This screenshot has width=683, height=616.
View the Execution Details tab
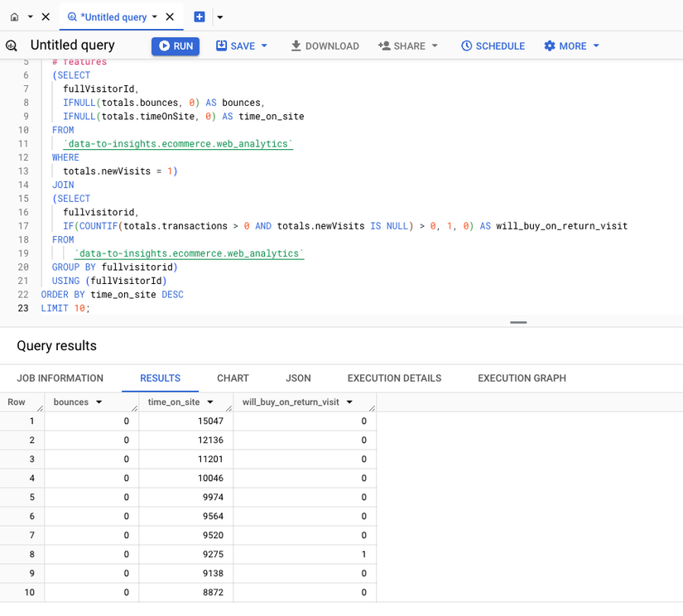394,378
